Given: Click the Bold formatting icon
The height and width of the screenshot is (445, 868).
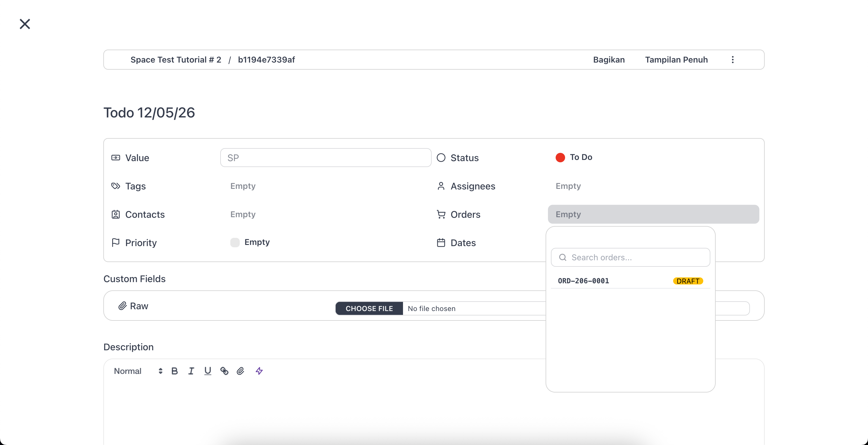Looking at the screenshot, I should (x=174, y=371).
